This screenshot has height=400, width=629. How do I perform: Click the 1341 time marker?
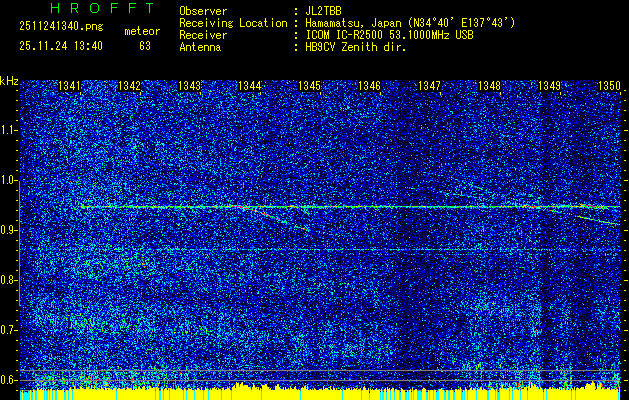tap(70, 87)
